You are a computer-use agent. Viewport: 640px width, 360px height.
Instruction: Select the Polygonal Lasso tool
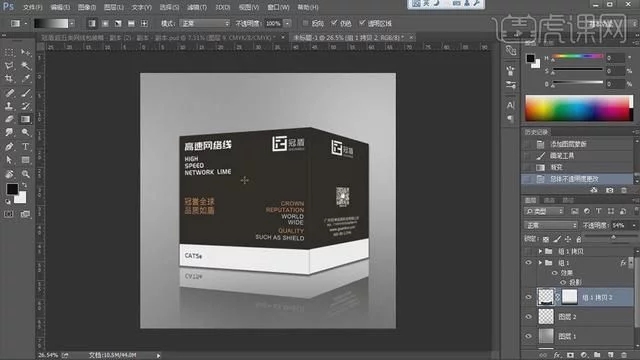click(9, 66)
